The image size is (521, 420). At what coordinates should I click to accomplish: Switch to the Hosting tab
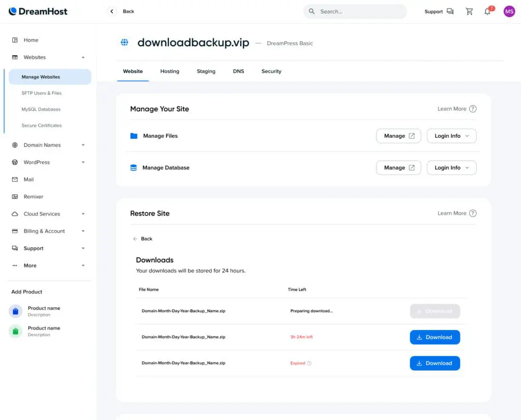coord(170,71)
